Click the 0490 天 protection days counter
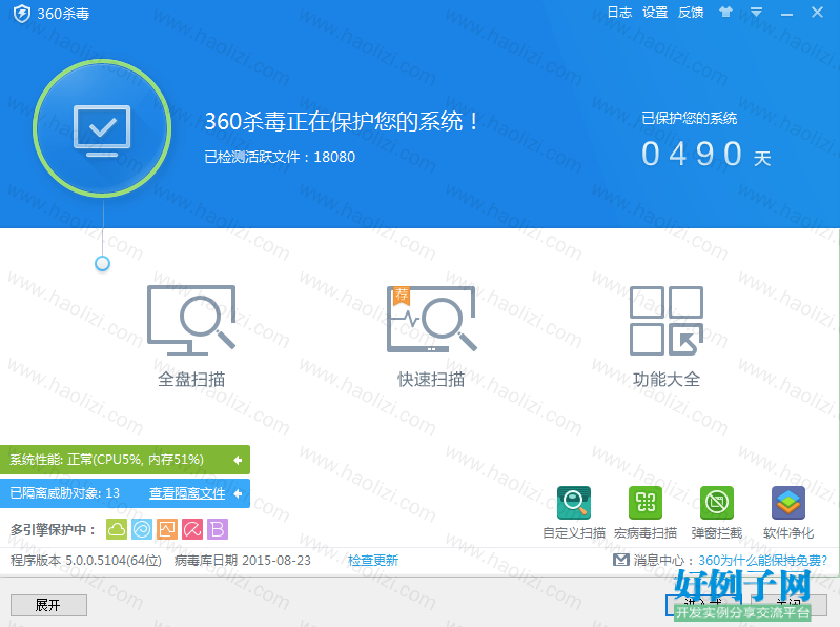The height and width of the screenshot is (627, 840). pos(706,154)
